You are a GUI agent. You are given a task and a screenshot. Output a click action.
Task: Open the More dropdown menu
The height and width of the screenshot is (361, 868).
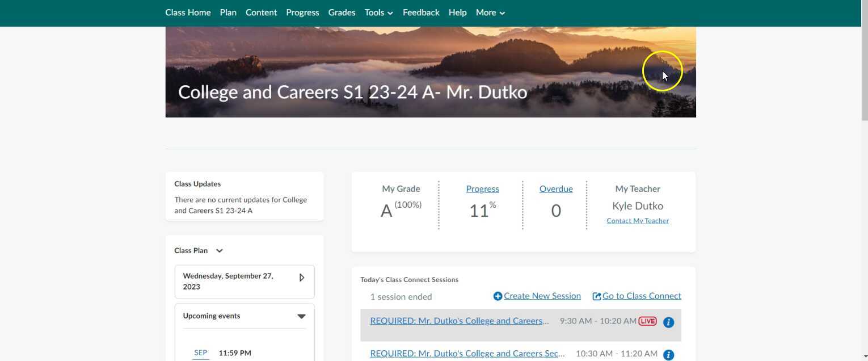490,12
